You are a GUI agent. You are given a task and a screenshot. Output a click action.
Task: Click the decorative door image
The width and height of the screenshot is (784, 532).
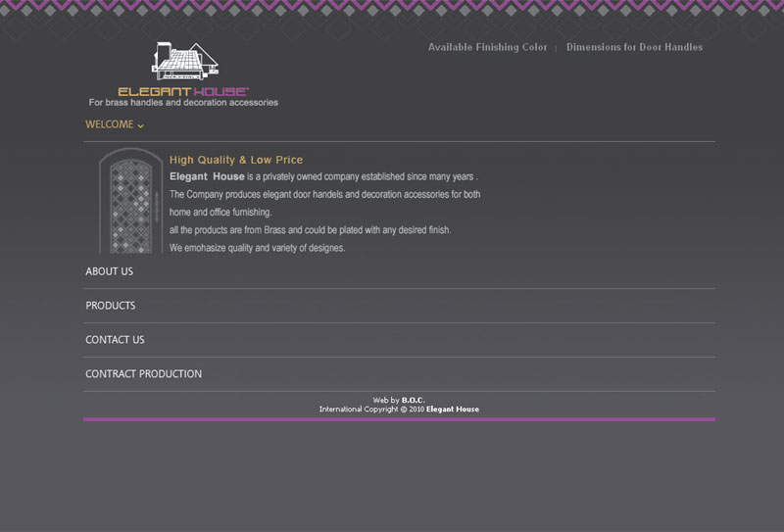130,201
